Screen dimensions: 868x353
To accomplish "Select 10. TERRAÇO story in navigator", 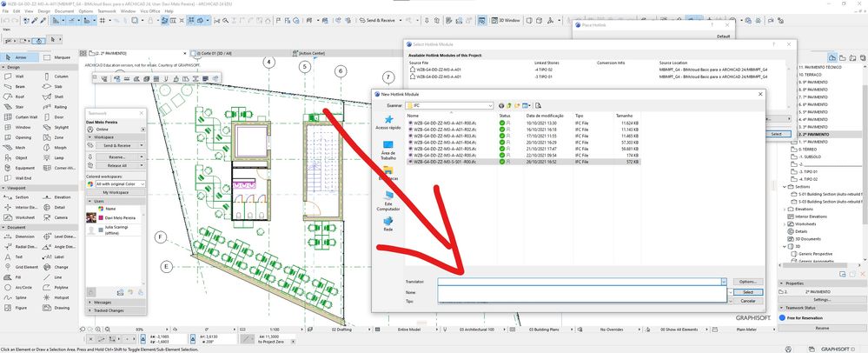I will 811,74.
